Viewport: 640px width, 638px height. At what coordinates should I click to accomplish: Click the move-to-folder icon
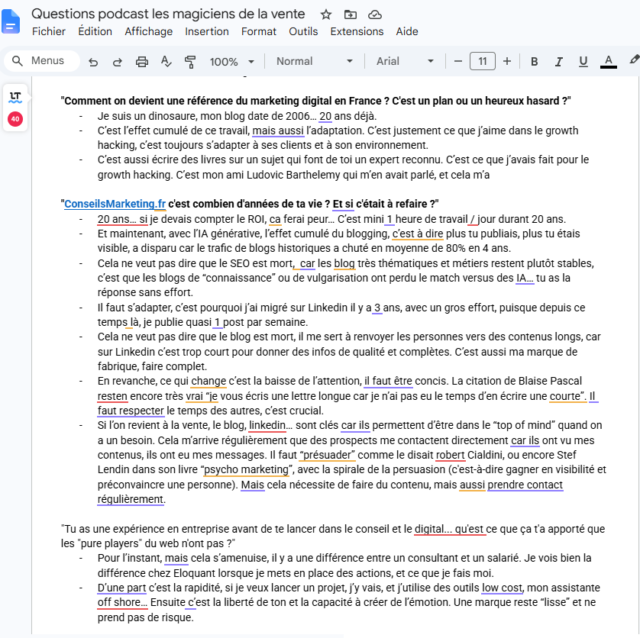(350, 15)
